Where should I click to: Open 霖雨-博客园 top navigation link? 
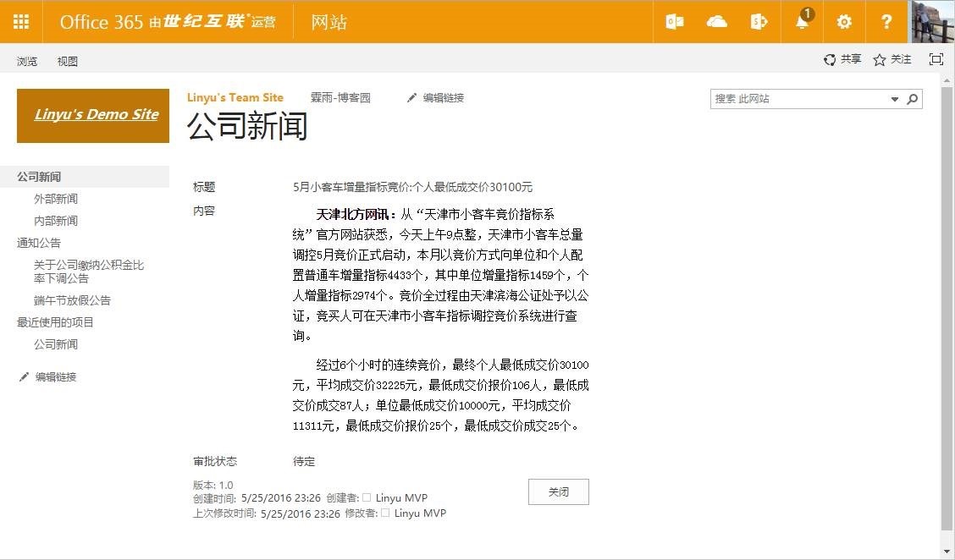pos(340,97)
